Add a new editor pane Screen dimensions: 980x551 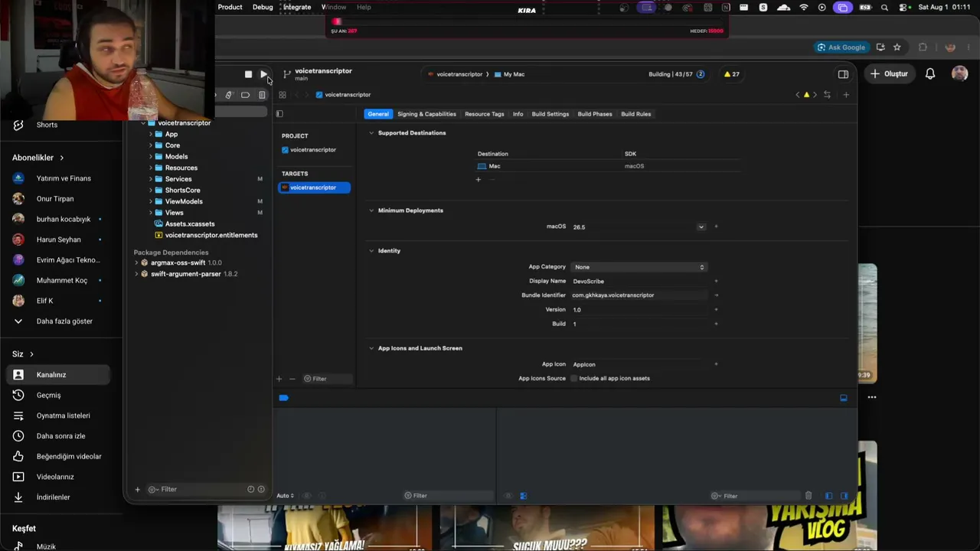point(846,95)
